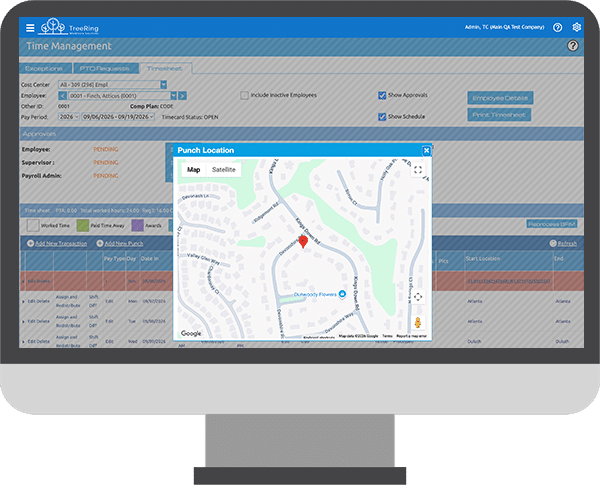Go to previous employee arrow
The image size is (600, 485).
point(62,96)
